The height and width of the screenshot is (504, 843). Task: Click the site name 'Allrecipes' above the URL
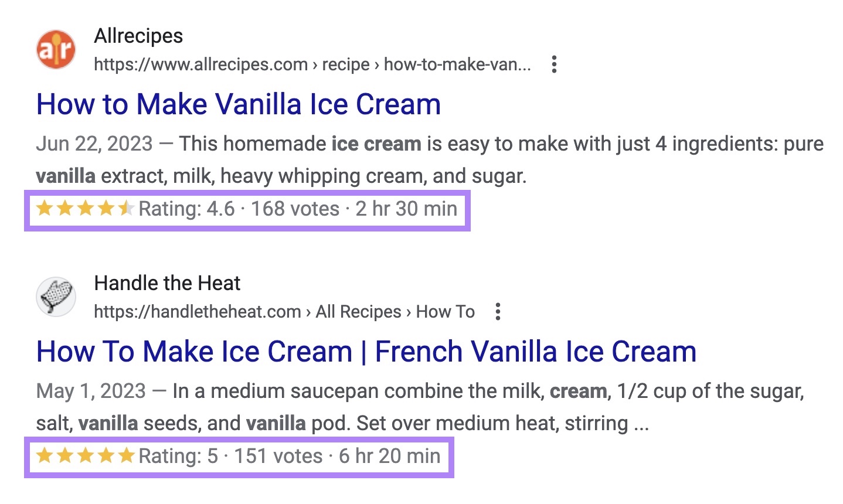pyautogui.click(x=138, y=36)
